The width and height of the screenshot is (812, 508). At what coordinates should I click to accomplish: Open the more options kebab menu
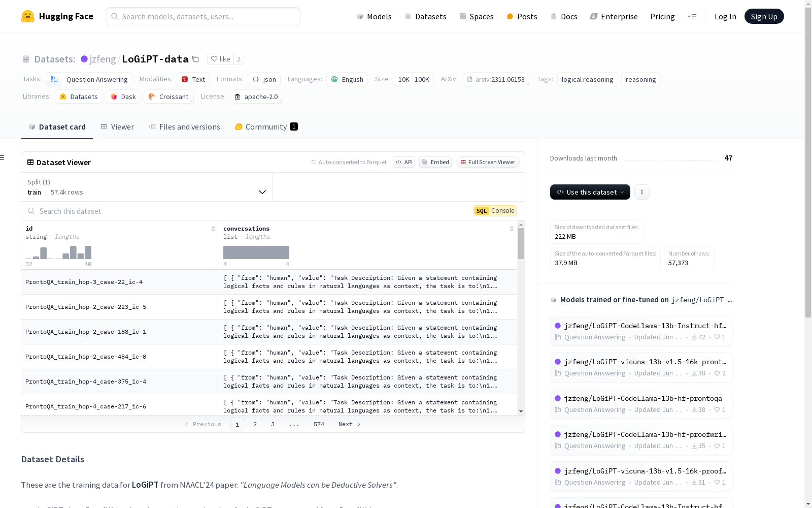point(642,192)
